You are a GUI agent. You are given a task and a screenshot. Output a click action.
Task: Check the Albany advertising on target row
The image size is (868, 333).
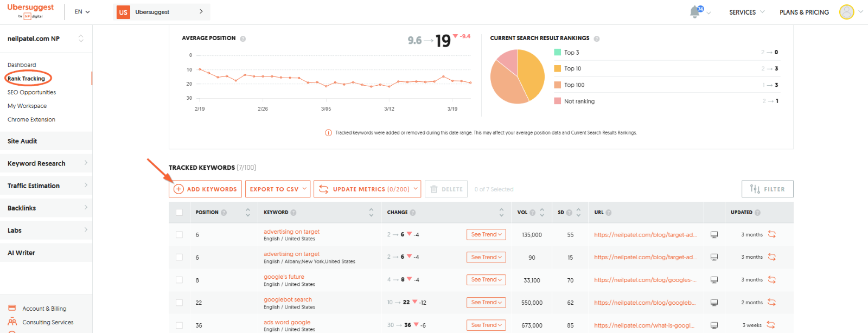179,258
